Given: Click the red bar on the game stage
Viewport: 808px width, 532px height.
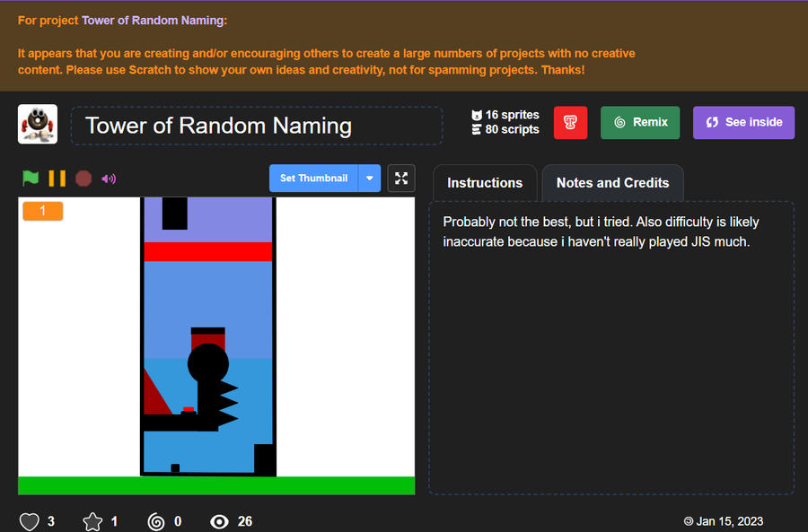Looking at the screenshot, I should click(208, 252).
